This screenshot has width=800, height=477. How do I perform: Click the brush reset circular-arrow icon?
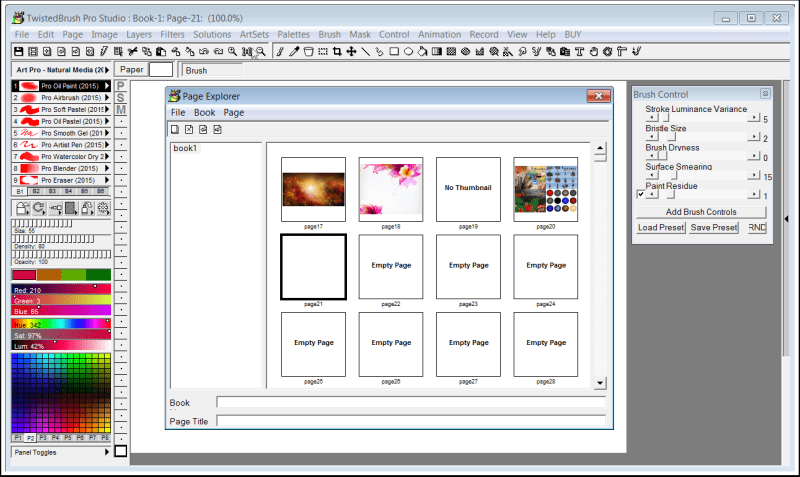(38, 208)
